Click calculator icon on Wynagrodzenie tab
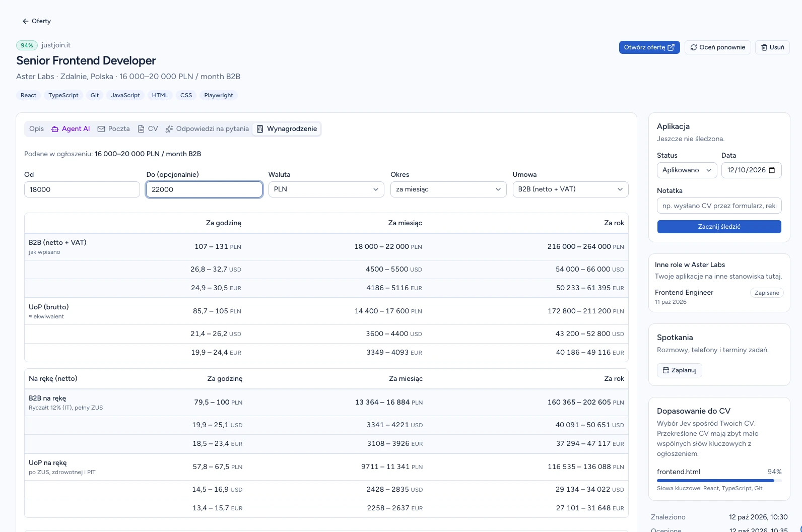This screenshot has height=532, width=802. pos(260,129)
